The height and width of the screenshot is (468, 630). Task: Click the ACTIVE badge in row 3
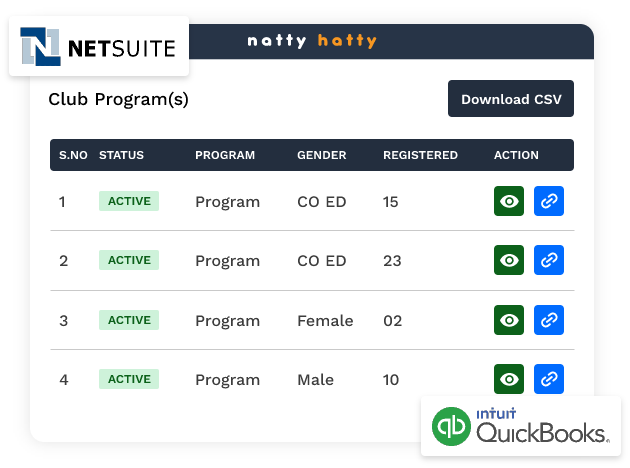129,320
